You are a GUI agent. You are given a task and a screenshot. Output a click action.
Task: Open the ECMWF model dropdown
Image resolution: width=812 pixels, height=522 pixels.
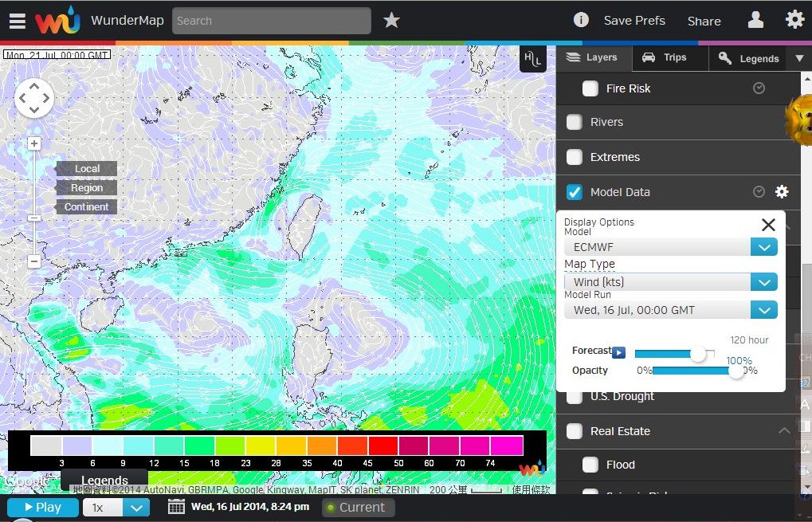763,247
